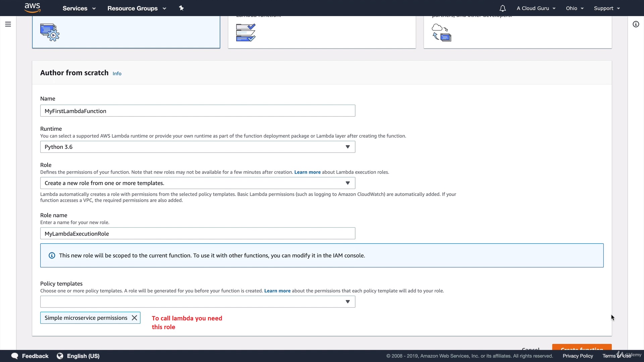The width and height of the screenshot is (644, 362).
Task: Click into the function Name field
Action: tap(198, 111)
